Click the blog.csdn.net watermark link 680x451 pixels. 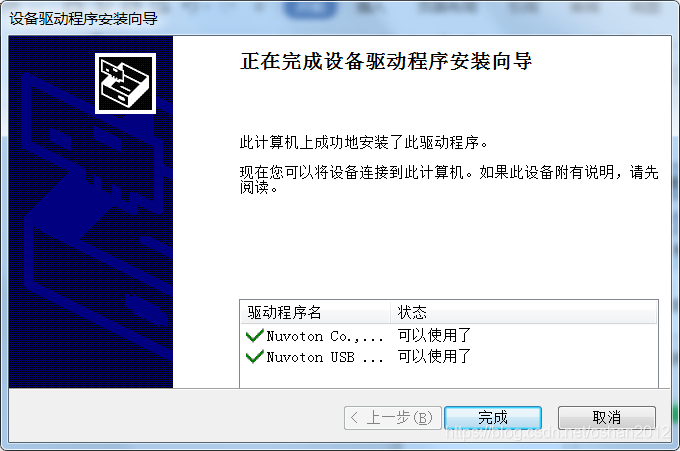click(x=558, y=432)
